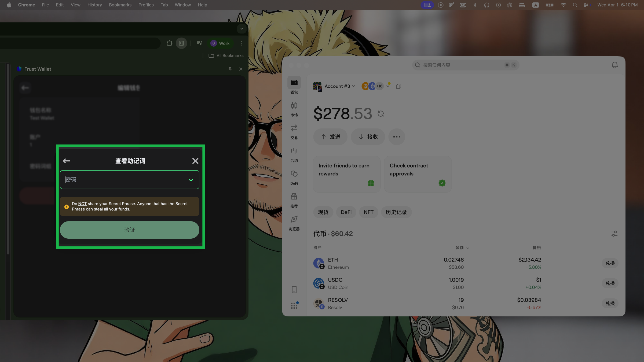644x362 pixels.
Task: Open the Market section in sidebar
Action: (294, 109)
